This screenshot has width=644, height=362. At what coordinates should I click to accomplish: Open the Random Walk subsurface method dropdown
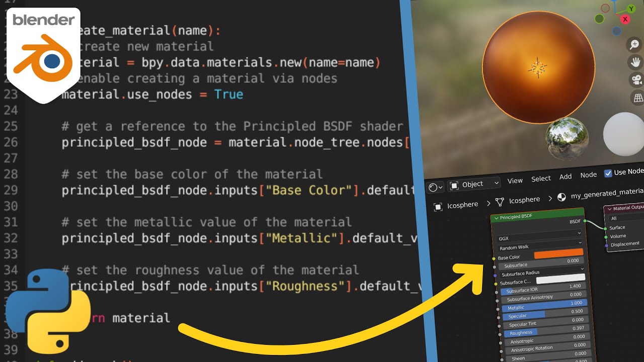click(x=539, y=247)
